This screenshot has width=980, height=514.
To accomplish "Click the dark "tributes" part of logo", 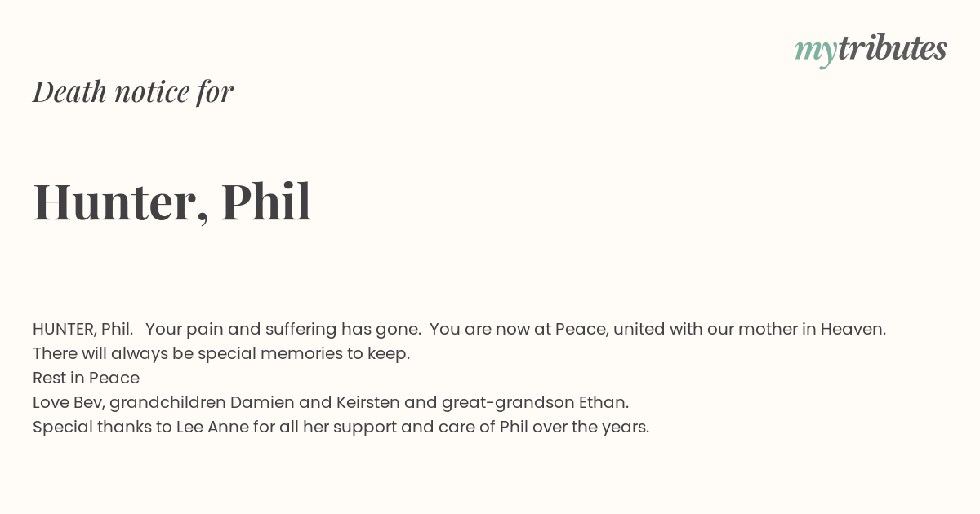I will click(893, 48).
